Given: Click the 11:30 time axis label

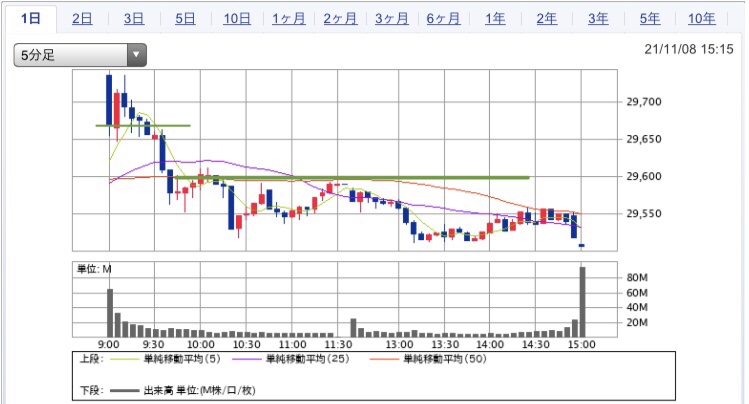Looking at the screenshot, I should pos(338,344).
